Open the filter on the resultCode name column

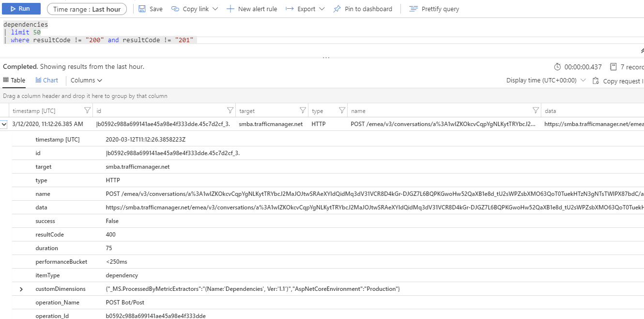(x=536, y=110)
